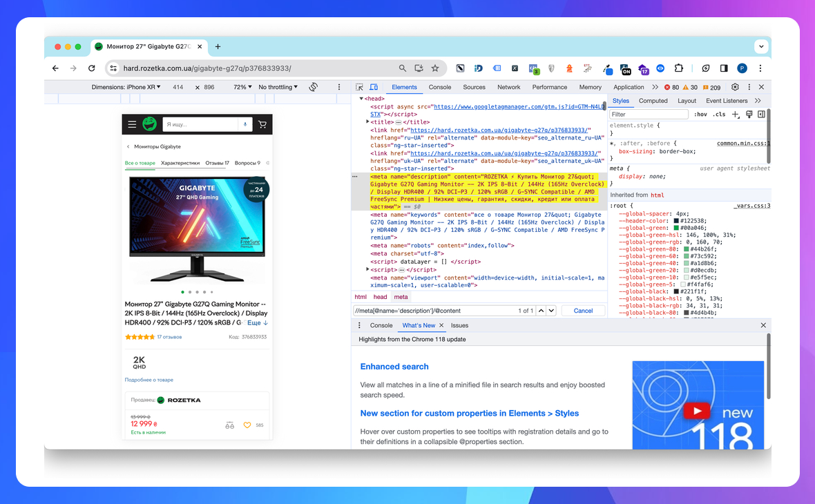The width and height of the screenshot is (815, 504).
Task: Open the No throttling dropdown
Action: [x=278, y=87]
